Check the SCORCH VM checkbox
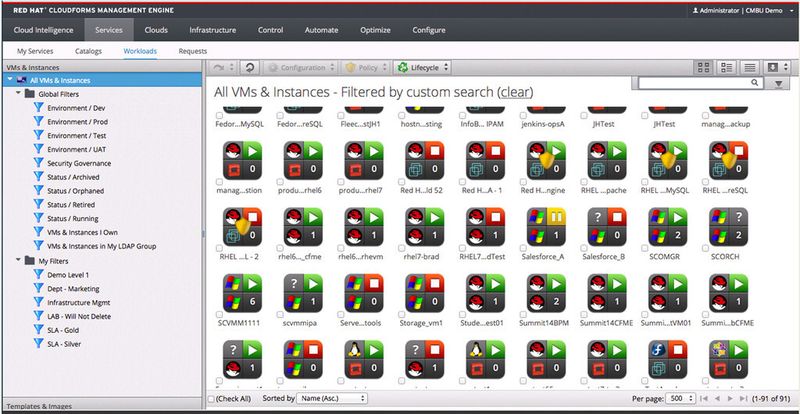The height and width of the screenshot is (414, 800). click(x=705, y=248)
